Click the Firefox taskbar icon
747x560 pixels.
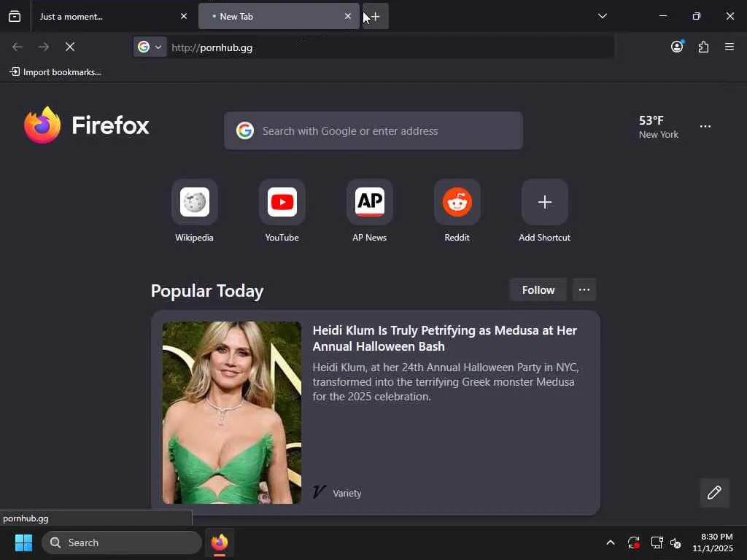(220, 542)
